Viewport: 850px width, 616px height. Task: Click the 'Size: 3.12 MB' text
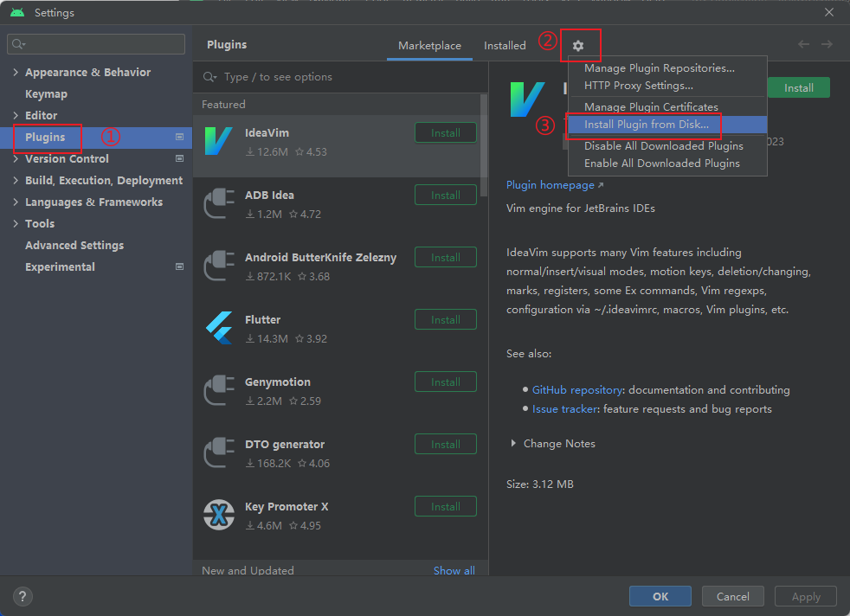[x=540, y=484]
